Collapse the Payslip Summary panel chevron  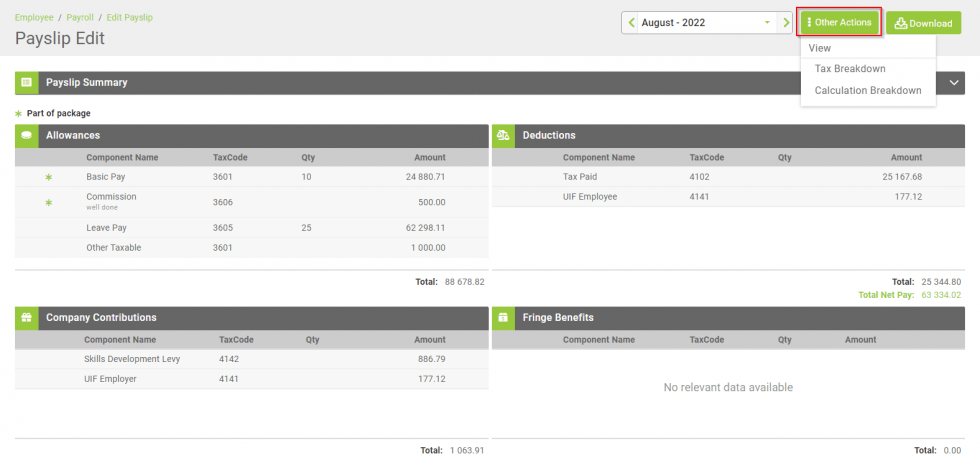(954, 83)
